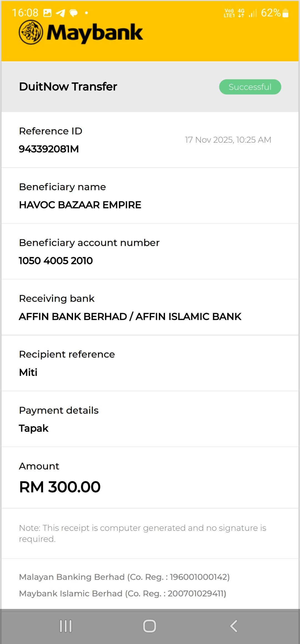Tap the battery icon in status bar
300x644 pixels.
(285, 13)
